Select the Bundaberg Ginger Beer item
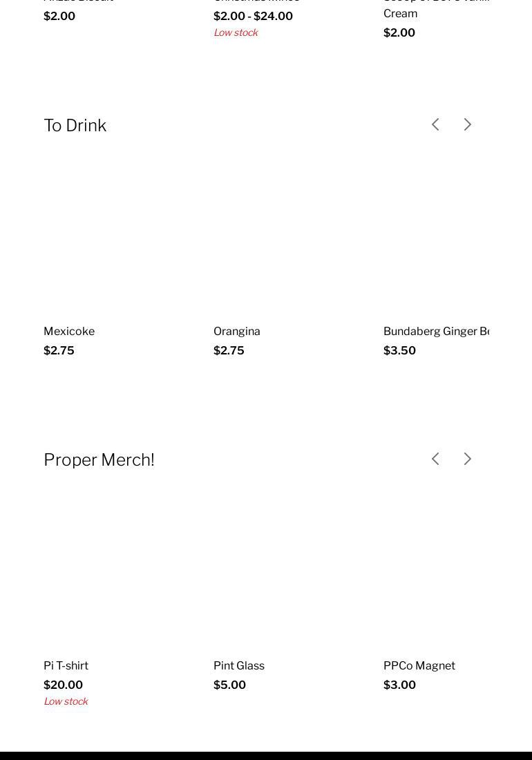This screenshot has height=760, width=532. point(436,331)
